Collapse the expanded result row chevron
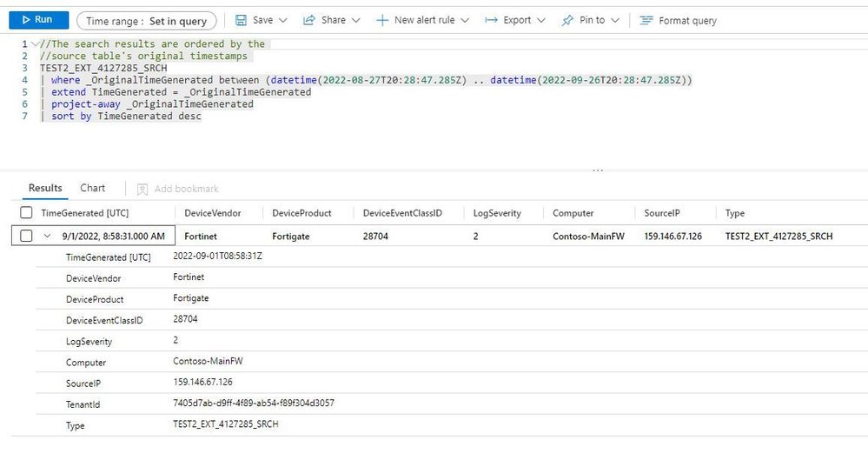This screenshot has width=868, height=467. point(47,236)
